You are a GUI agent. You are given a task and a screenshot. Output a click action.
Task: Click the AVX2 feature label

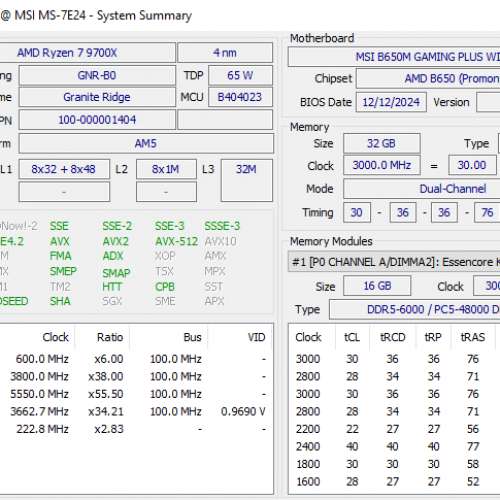pyautogui.click(x=115, y=241)
